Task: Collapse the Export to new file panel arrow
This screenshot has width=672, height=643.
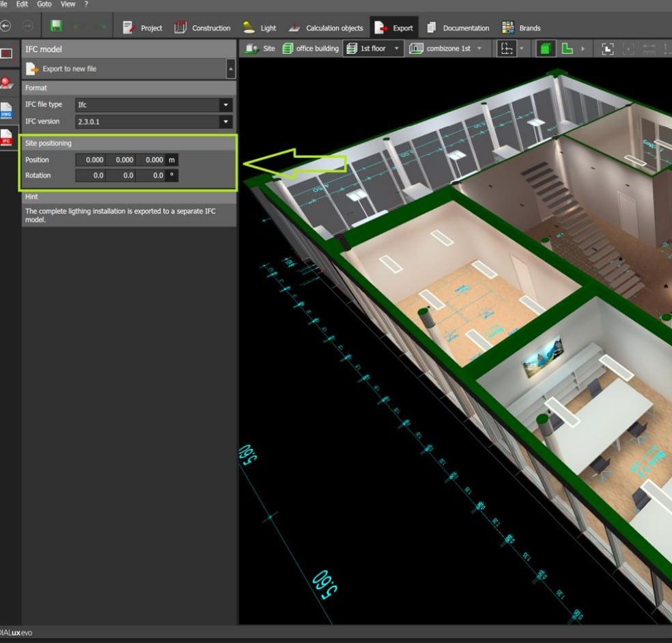Action: (x=231, y=69)
